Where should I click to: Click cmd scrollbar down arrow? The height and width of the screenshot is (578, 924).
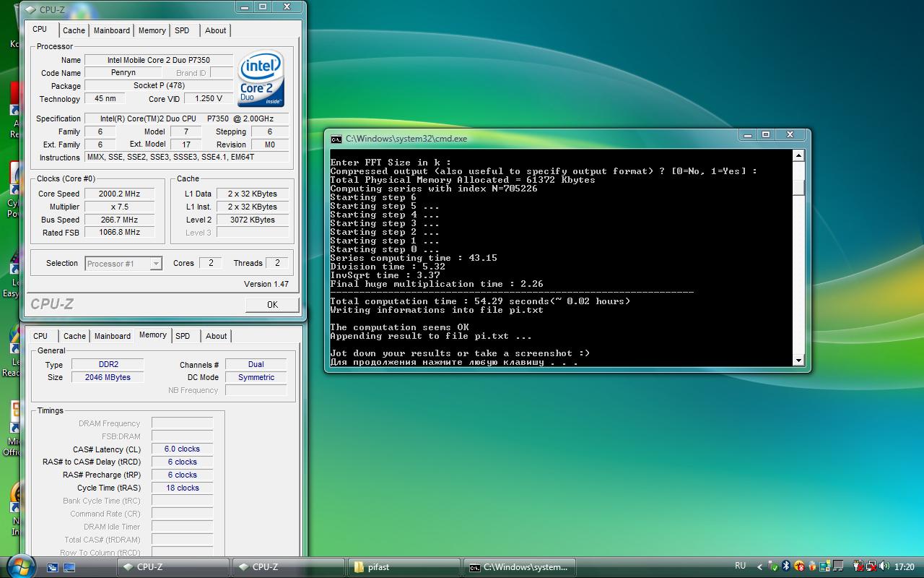[798, 360]
